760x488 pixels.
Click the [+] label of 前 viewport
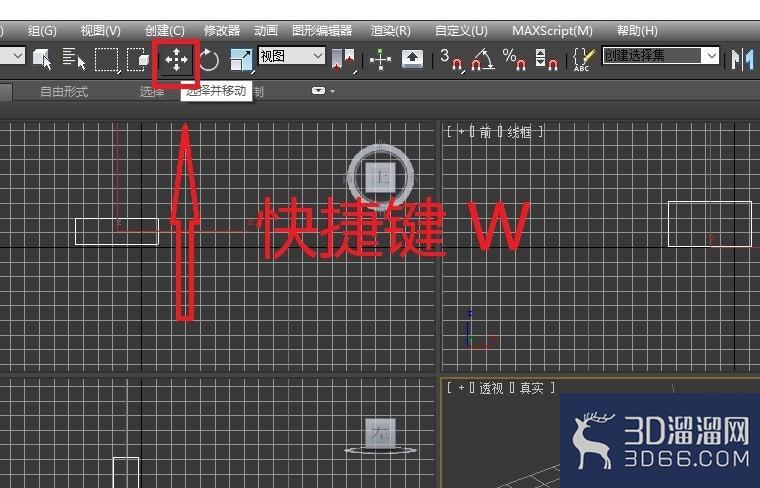coord(461,132)
